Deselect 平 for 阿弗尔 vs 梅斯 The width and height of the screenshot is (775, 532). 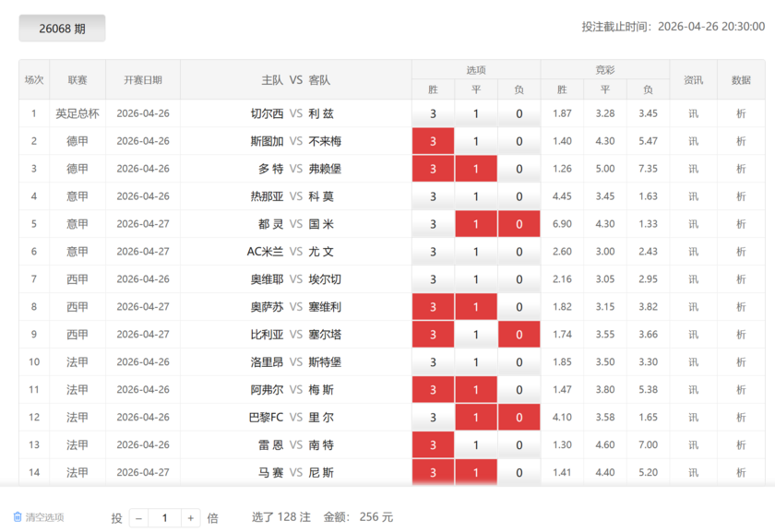point(476,389)
